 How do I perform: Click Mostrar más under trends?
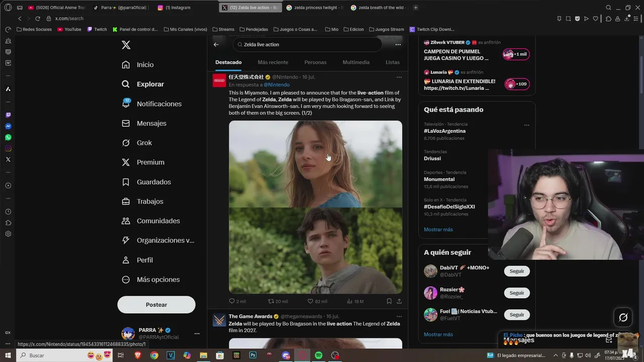(x=438, y=229)
